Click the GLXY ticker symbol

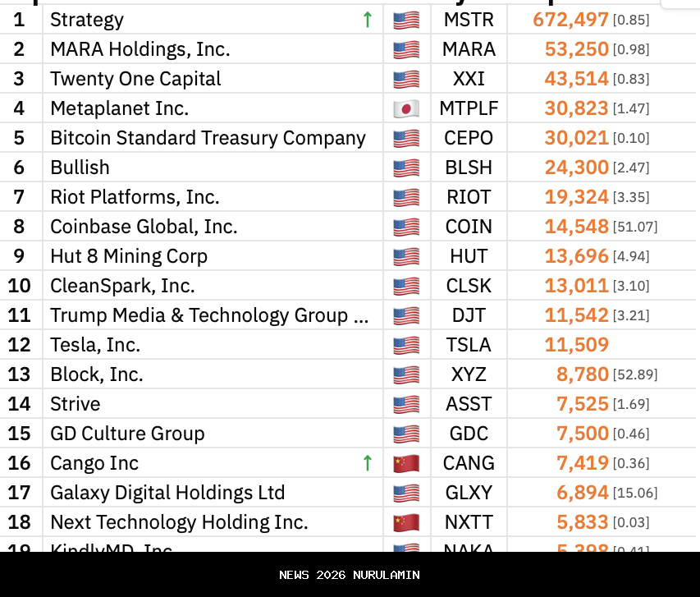[469, 493]
